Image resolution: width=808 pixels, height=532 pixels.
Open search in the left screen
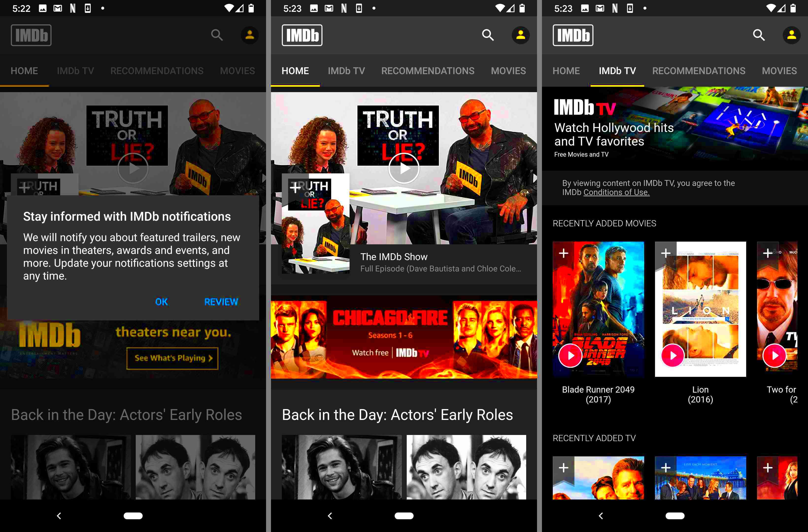[x=217, y=35]
